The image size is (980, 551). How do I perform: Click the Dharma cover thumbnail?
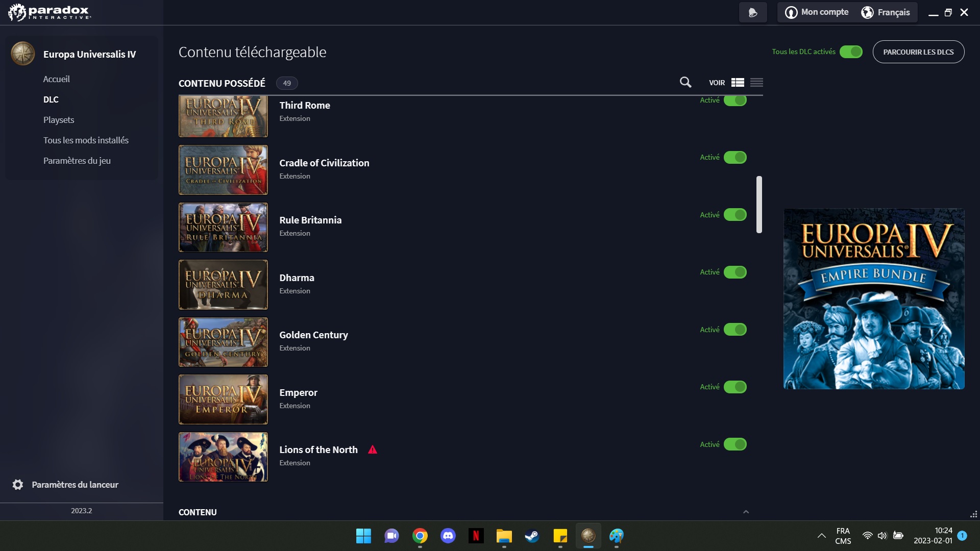point(223,285)
